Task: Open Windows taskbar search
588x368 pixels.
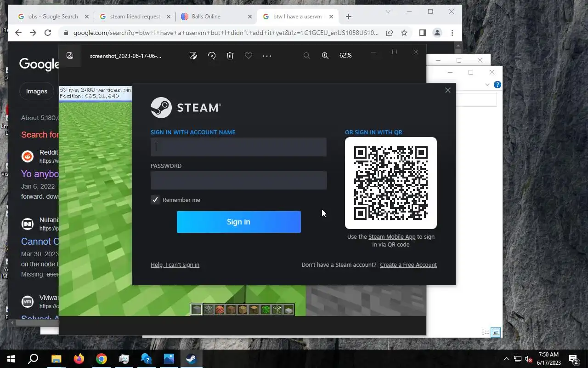Action: (x=33, y=359)
